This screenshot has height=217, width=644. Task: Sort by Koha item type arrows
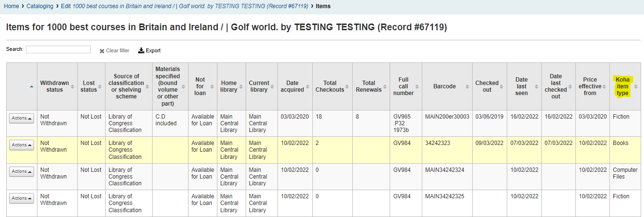pos(636,86)
